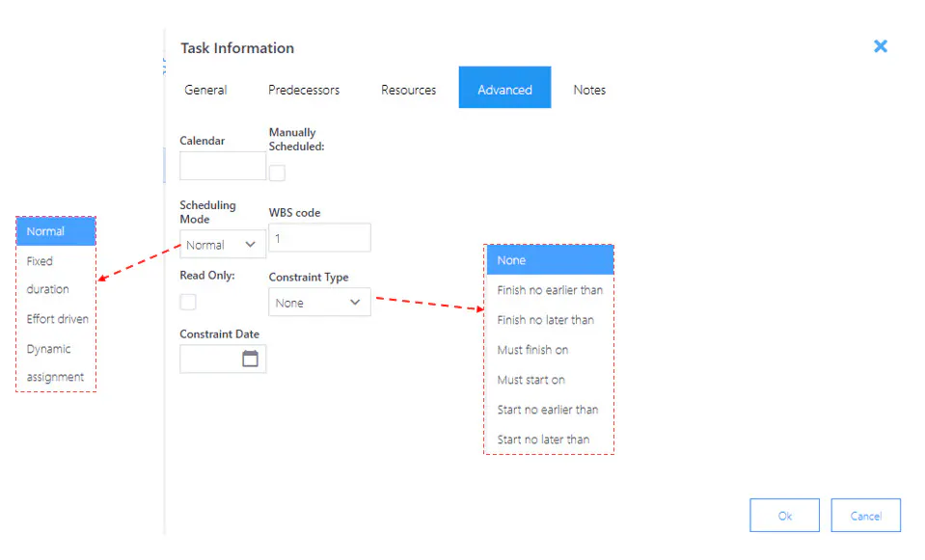Toggle the Read Only checkbox
925x560 pixels.
click(x=187, y=302)
